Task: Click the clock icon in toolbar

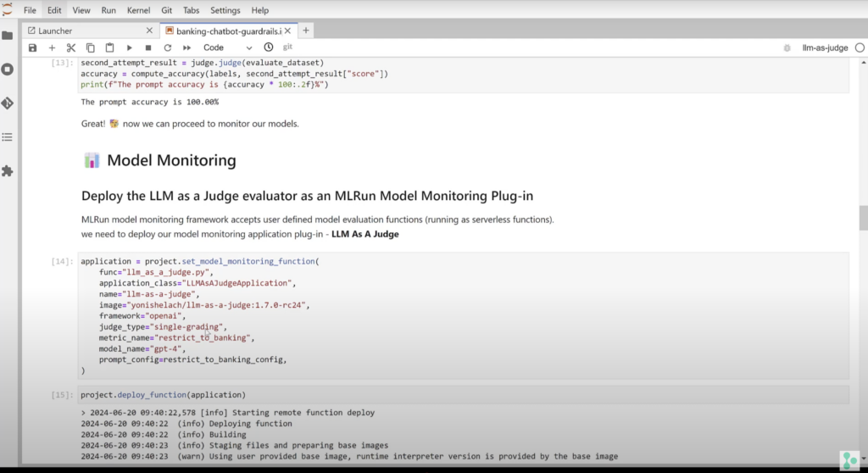Action: pos(269,47)
